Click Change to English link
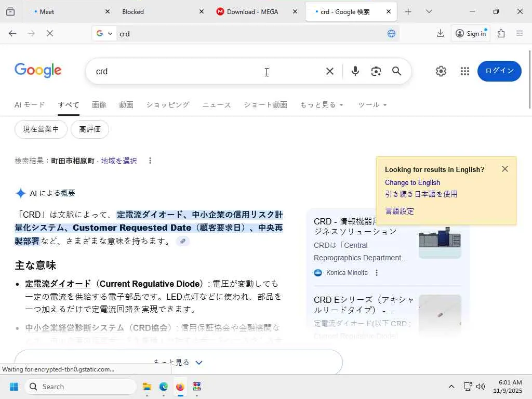The width and height of the screenshot is (532, 399). [x=412, y=182]
